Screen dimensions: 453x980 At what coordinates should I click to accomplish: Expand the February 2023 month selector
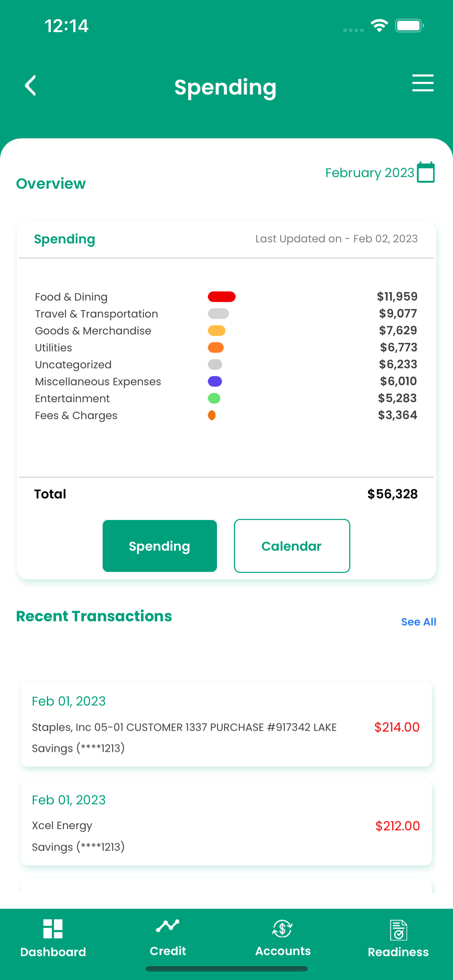(x=369, y=173)
